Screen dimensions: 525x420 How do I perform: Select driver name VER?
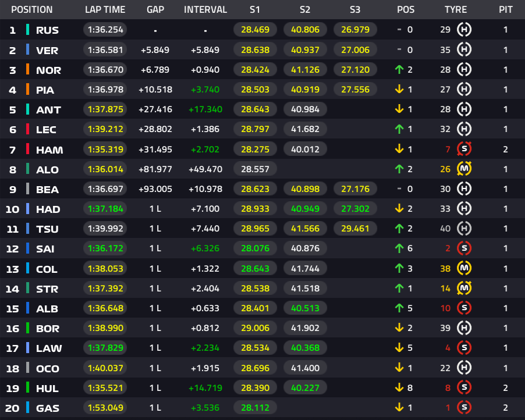(x=47, y=50)
